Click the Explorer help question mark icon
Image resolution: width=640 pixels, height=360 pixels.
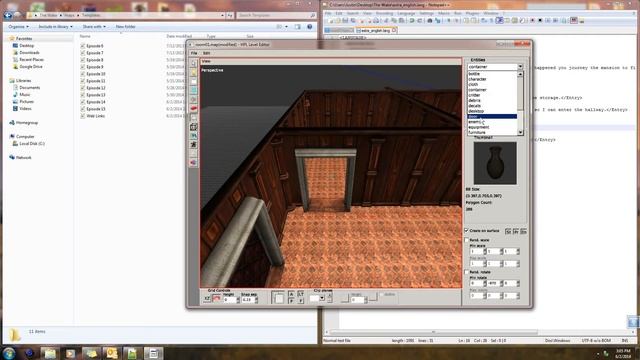[309, 27]
